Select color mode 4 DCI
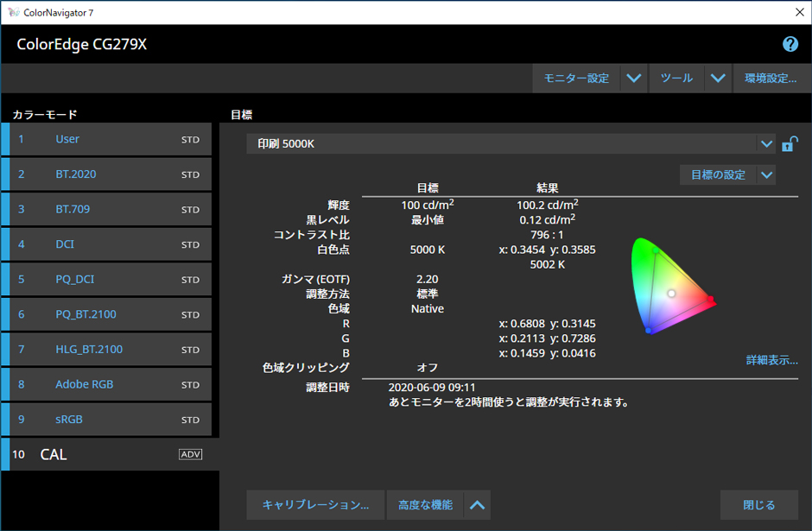The width and height of the screenshot is (812, 531). (x=106, y=244)
